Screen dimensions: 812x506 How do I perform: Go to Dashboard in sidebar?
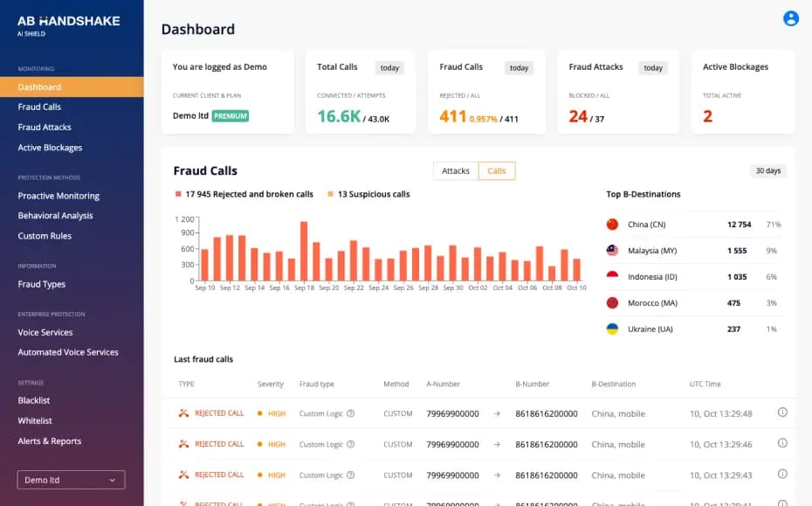(x=72, y=87)
